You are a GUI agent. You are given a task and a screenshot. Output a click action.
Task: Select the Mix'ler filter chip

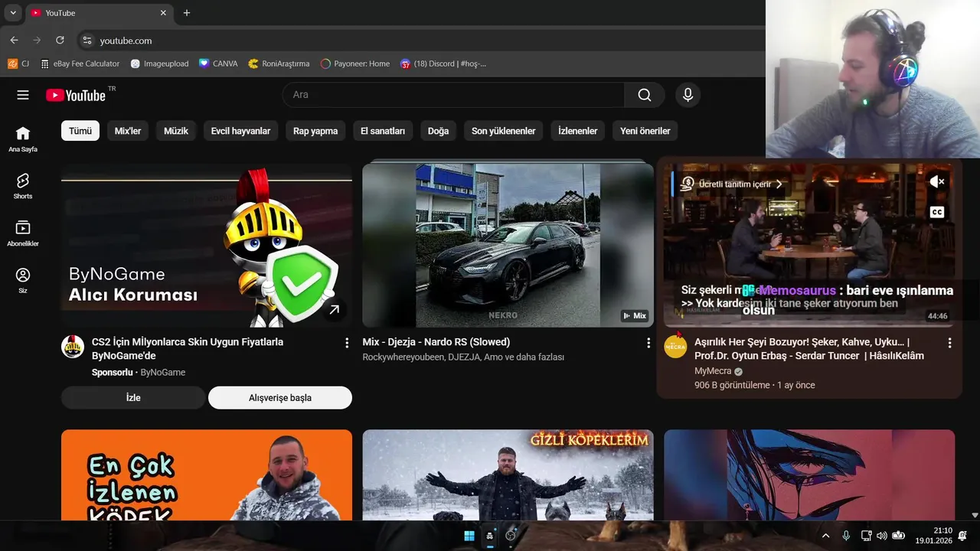[128, 131]
